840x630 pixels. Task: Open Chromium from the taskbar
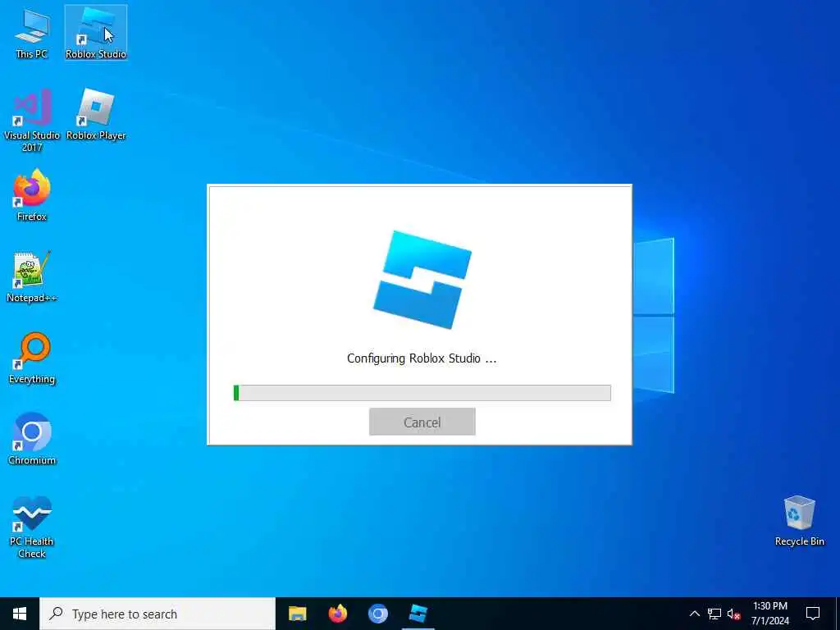[x=377, y=614]
